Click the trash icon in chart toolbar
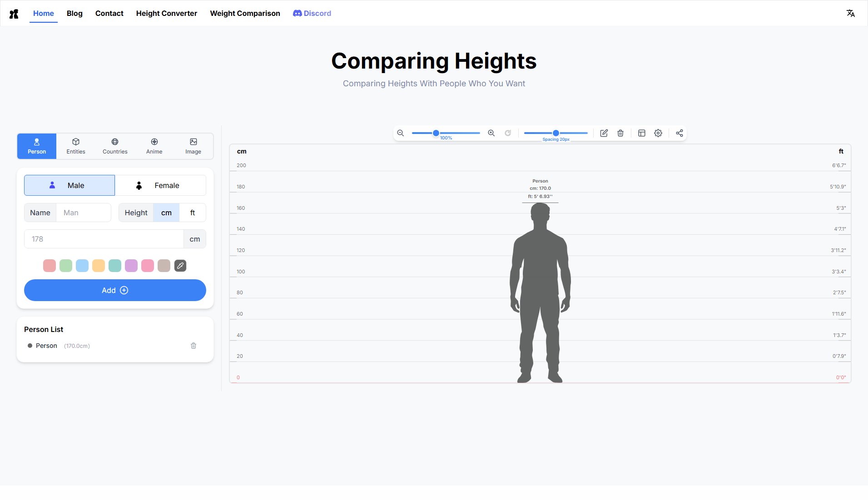 pos(620,133)
